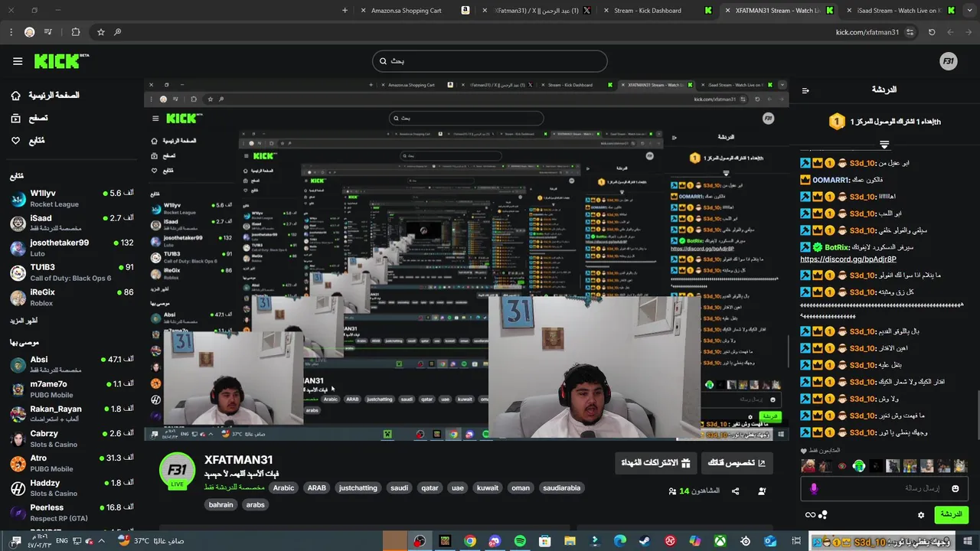Click the gifted subscriptions button
The height and width of the screenshot is (551, 980).
pos(657,463)
